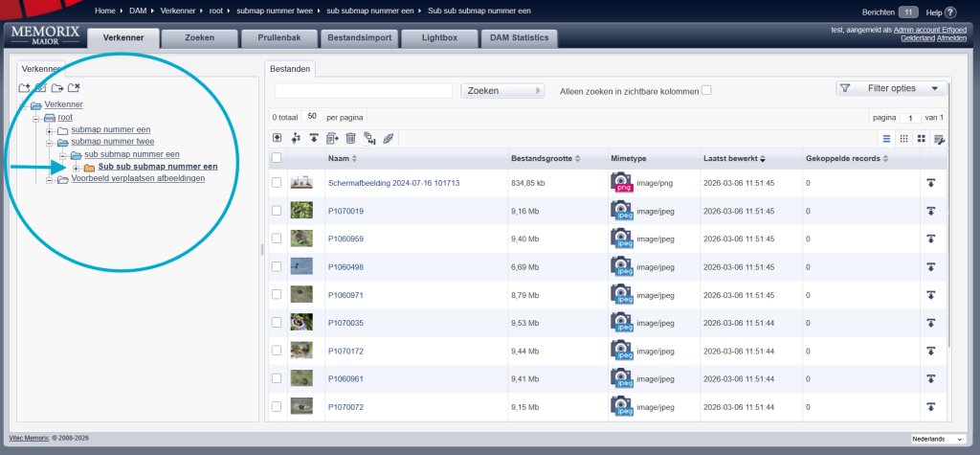This screenshot has height=455, width=980.
Task: Tick the select-all checkbox in table header
Action: (x=277, y=158)
